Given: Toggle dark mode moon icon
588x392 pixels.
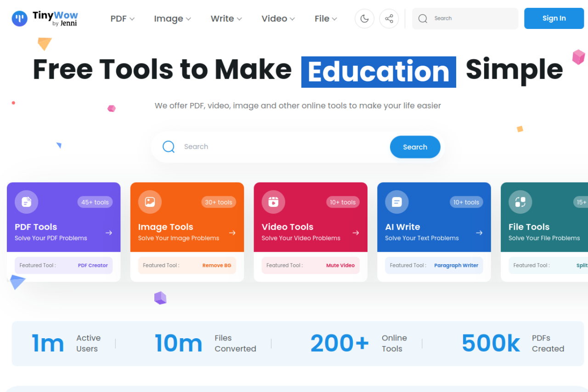Looking at the screenshot, I should 365,18.
